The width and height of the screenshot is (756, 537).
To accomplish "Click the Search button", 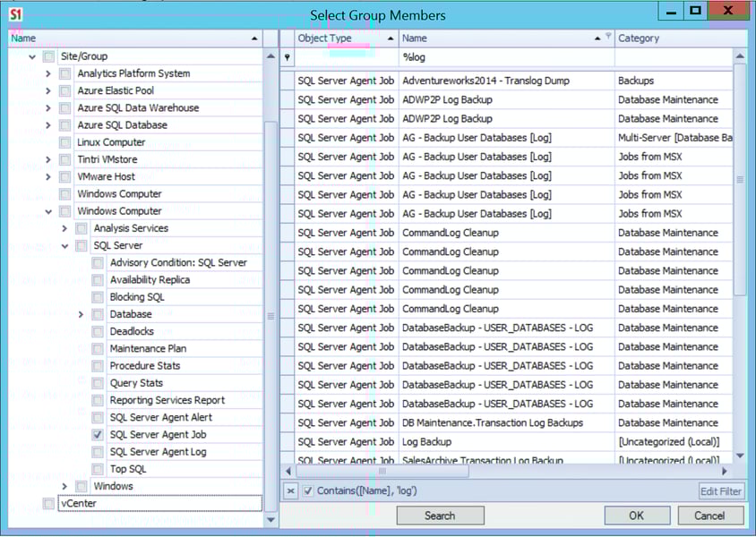I will (x=440, y=516).
